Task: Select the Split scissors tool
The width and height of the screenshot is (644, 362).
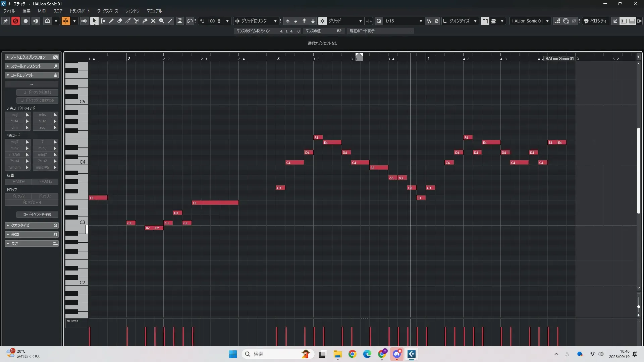Action: point(137,21)
